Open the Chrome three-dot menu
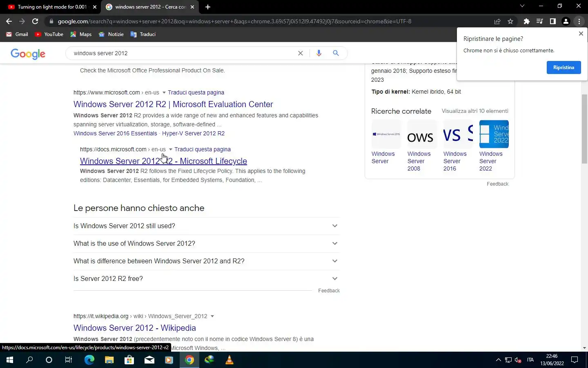The width and height of the screenshot is (588, 368). pos(579,21)
